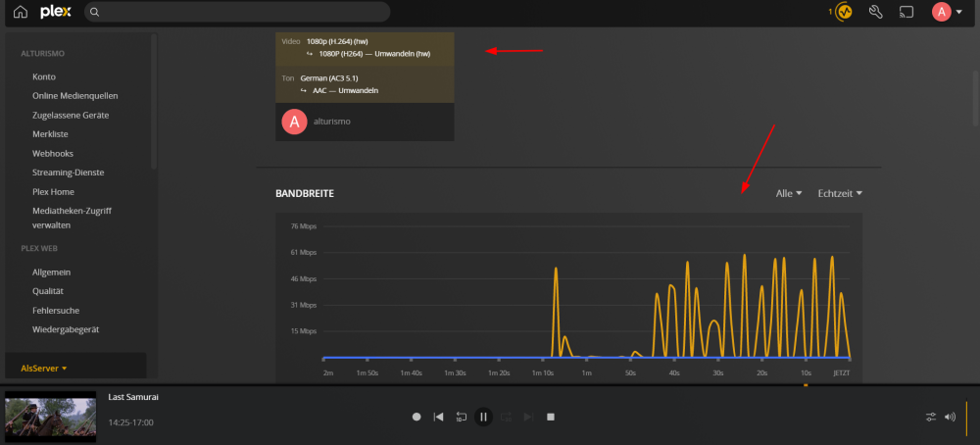Open Zugelassene Geräte settings

(x=71, y=115)
